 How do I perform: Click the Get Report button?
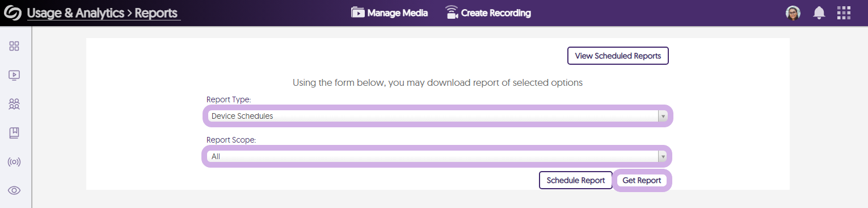(x=642, y=180)
